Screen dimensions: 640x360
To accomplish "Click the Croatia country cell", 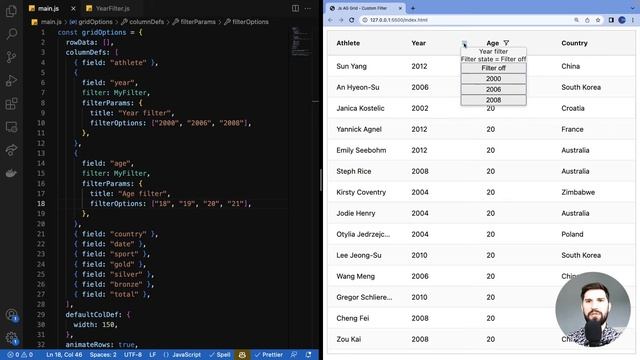I will pyautogui.click(x=573, y=108).
